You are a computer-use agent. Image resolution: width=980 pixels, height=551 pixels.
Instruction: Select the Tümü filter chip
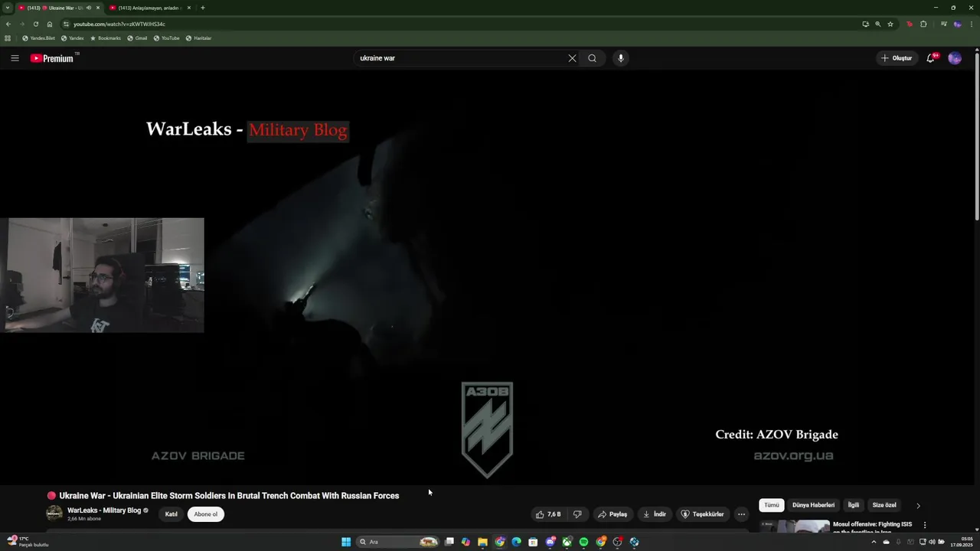[772, 505]
